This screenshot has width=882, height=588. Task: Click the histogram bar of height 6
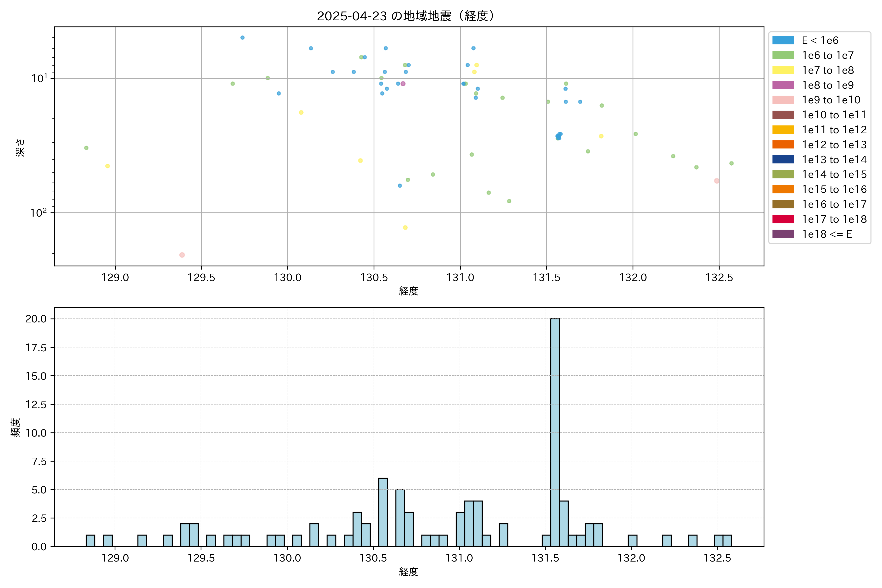[x=383, y=512]
